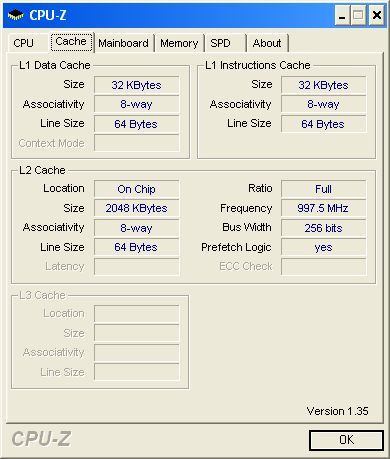Click the empty L3 Cache Location field
The width and height of the screenshot is (390, 459).
[137, 314]
